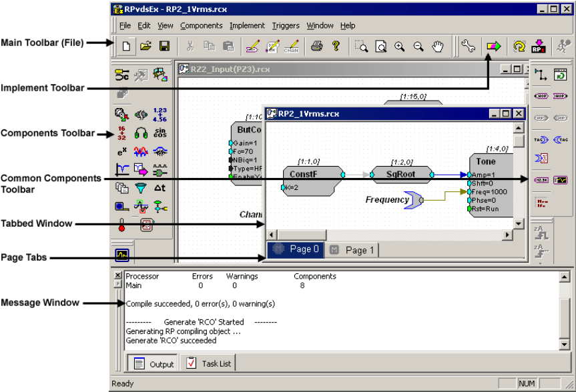Click the left arrow of RP2_1Vrms horizontal scrollbar
The image size is (576, 392).
click(x=272, y=235)
